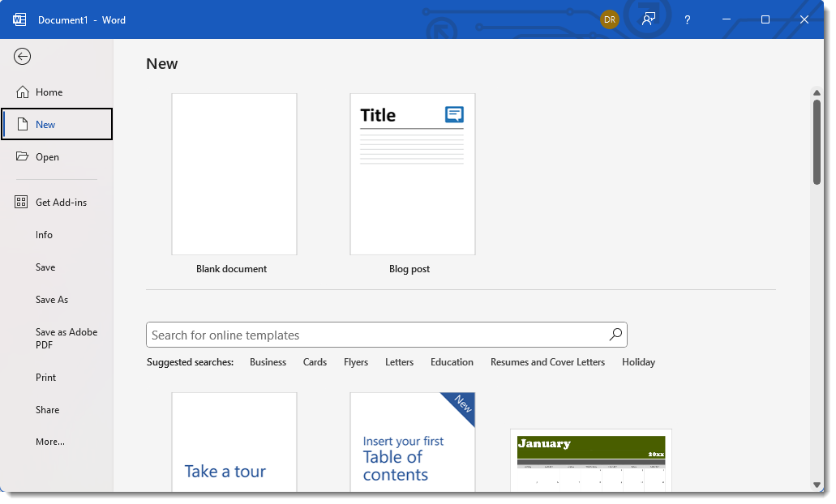Click the Get Add-ins grid icon
Viewport: 836px width, 504px height.
(21, 202)
